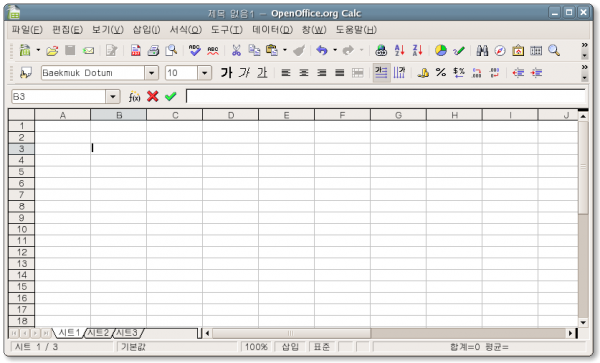The image size is (600, 363).
Task: Align cell text right
Action: 322,73
